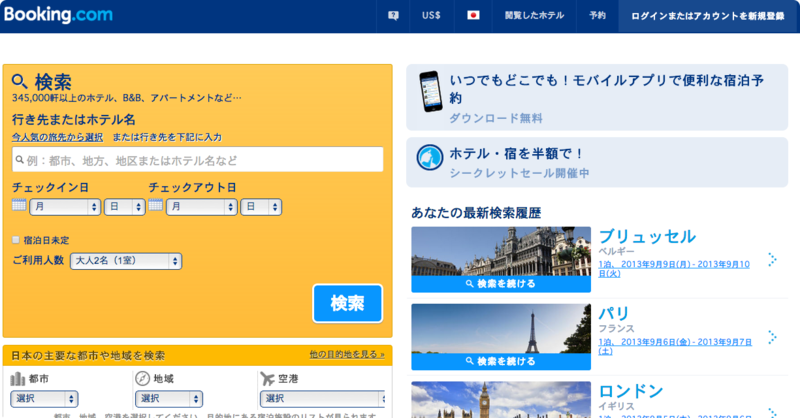The image size is (800, 418).
Task: Click the 空港 airplane icon
Action: [x=267, y=379]
